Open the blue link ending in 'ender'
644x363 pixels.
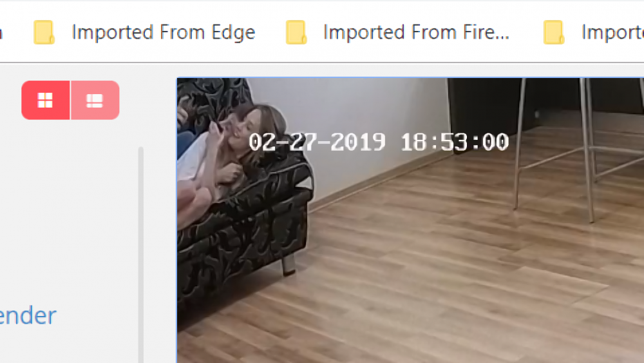(28, 316)
